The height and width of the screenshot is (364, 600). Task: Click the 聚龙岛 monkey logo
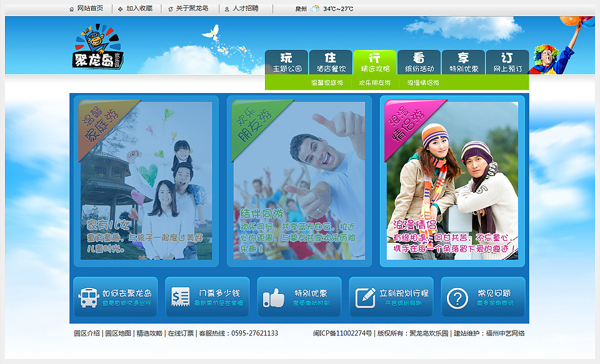[x=99, y=47]
